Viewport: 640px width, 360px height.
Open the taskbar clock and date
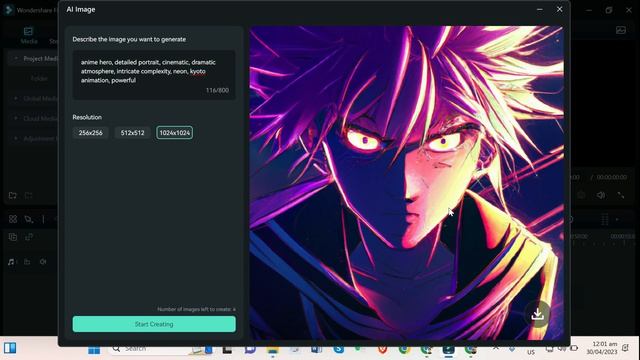click(x=602, y=348)
